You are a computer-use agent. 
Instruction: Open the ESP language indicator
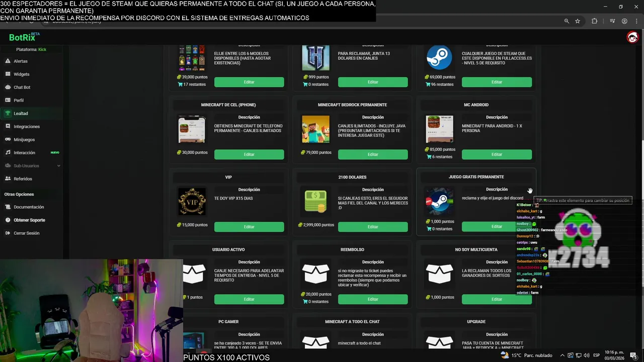click(596, 355)
